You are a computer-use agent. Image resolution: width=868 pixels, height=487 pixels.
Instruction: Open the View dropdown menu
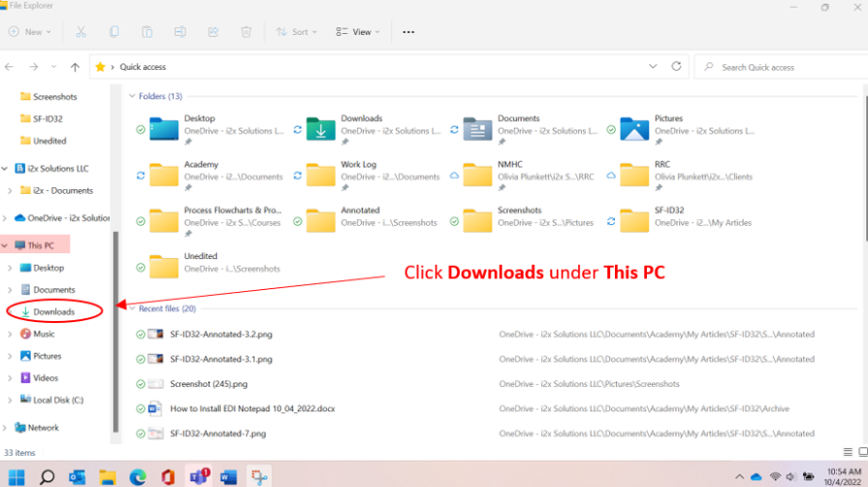pyautogui.click(x=358, y=32)
